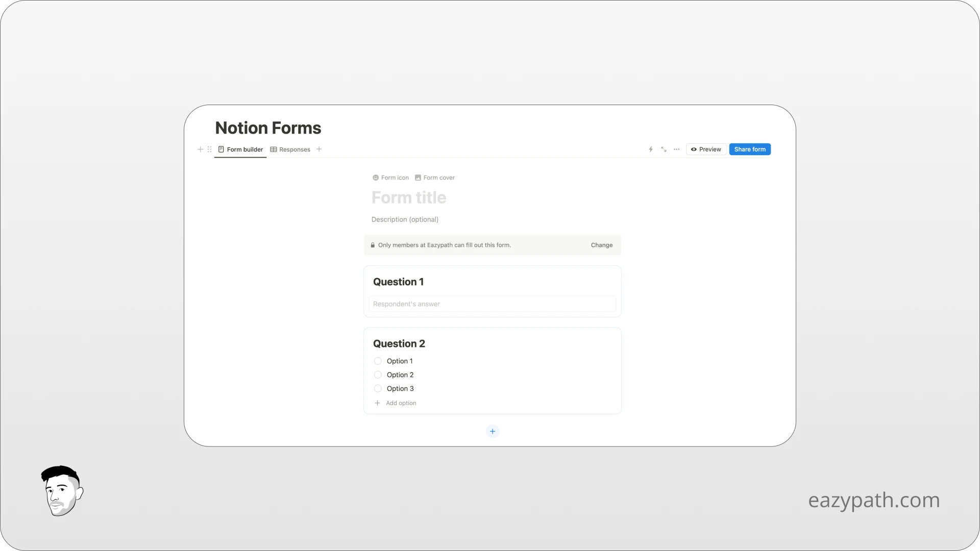Open form permissions banner lock icon
The height and width of the screenshot is (551, 980).
[372, 245]
